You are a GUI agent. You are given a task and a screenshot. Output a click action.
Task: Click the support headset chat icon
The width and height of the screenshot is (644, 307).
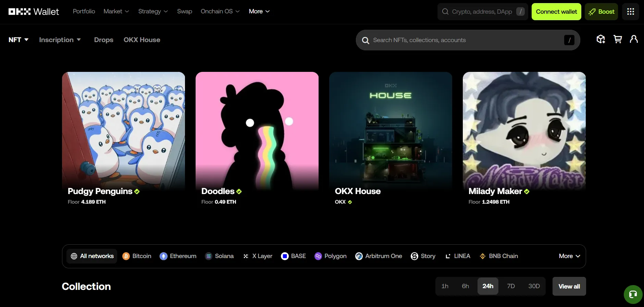pyautogui.click(x=633, y=294)
